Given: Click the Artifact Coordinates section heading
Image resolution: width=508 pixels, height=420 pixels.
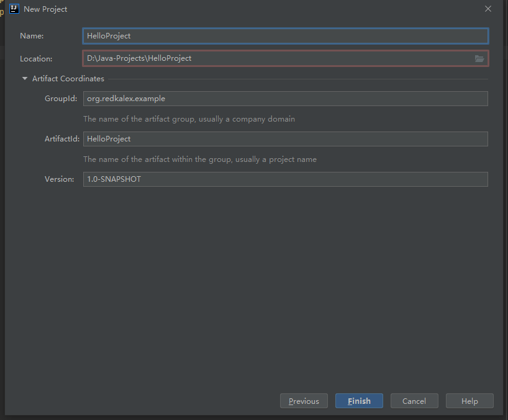Looking at the screenshot, I should tap(68, 79).
